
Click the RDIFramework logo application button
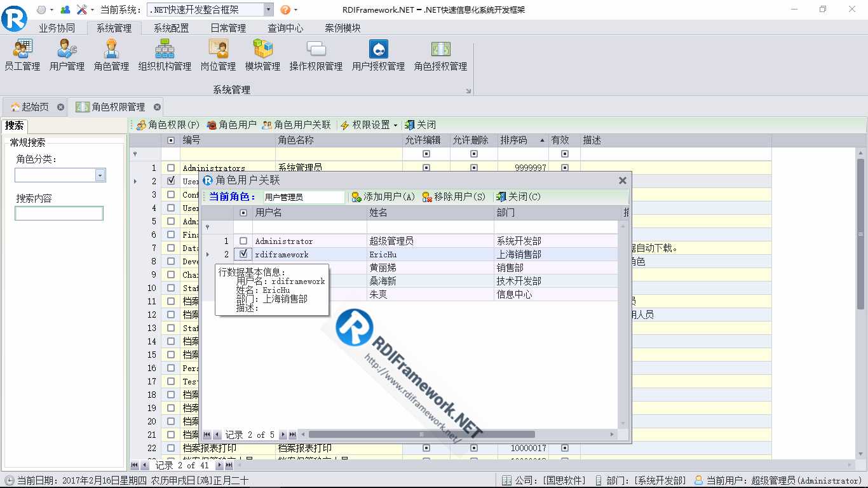14,17
